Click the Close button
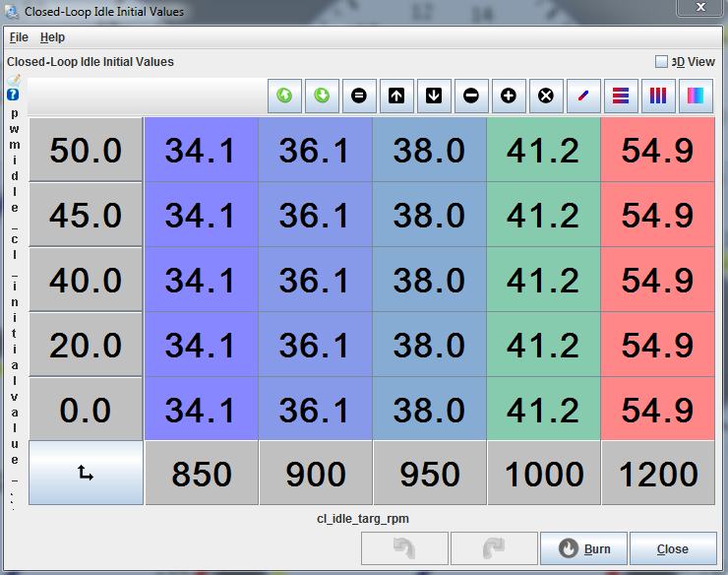The width and height of the screenshot is (728, 575). coord(673,548)
